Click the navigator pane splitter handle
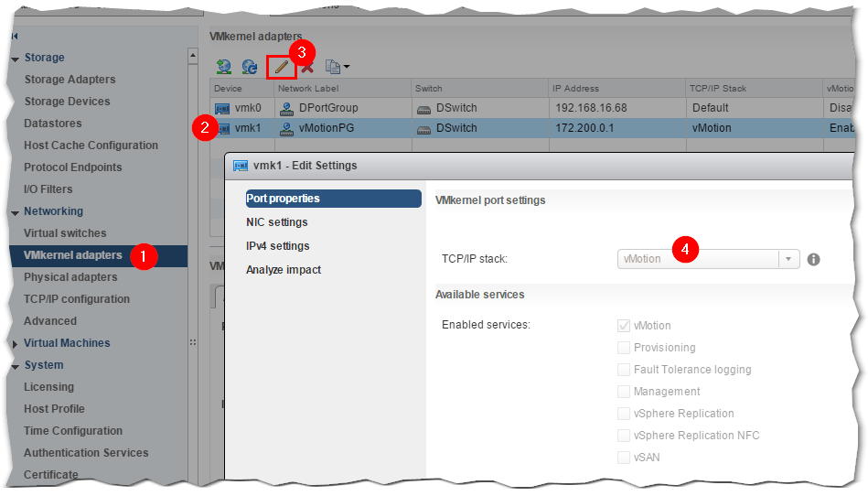Viewport: 868px width, 496px height. tap(193, 342)
